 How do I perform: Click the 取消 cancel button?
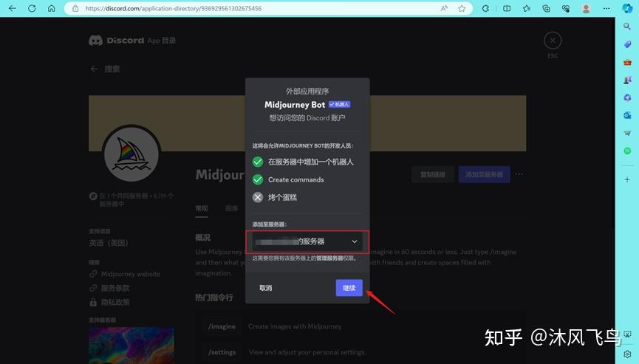point(266,288)
